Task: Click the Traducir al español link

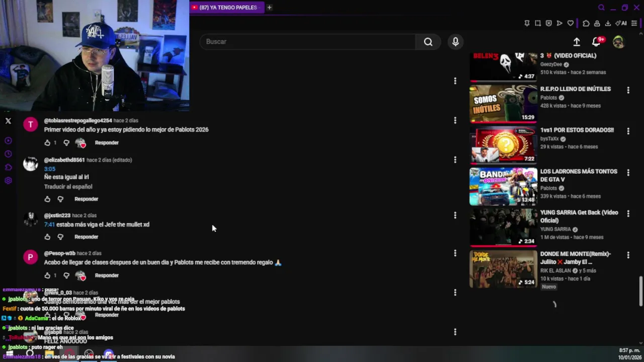Action: 68,187
